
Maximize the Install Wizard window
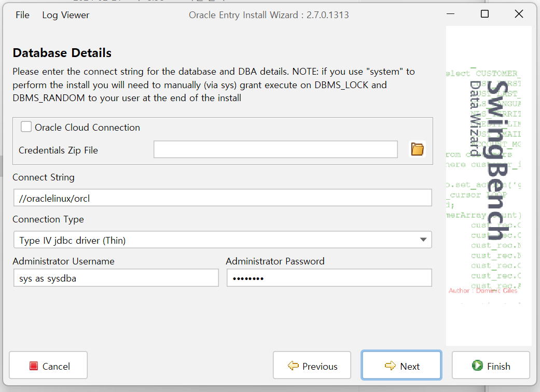click(x=484, y=14)
